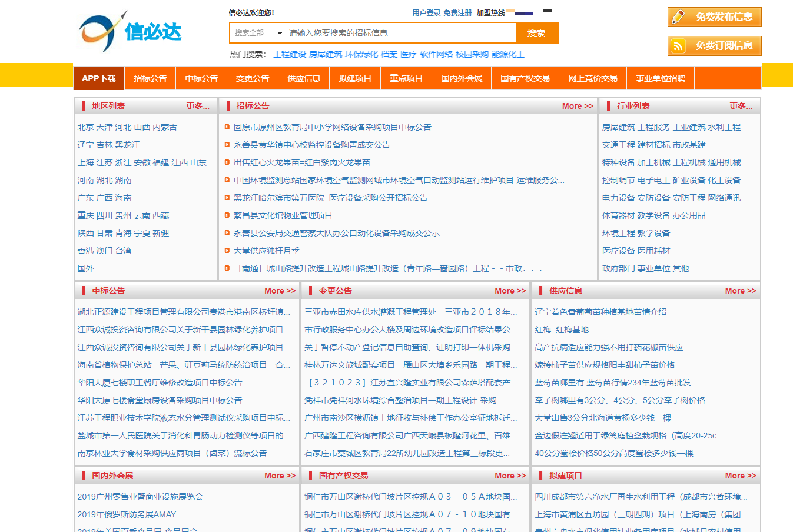The image size is (793, 532).
Task: Click bullet icon beside 黑龙江哈尔滨市第五医院 notice
Action: coord(227,198)
